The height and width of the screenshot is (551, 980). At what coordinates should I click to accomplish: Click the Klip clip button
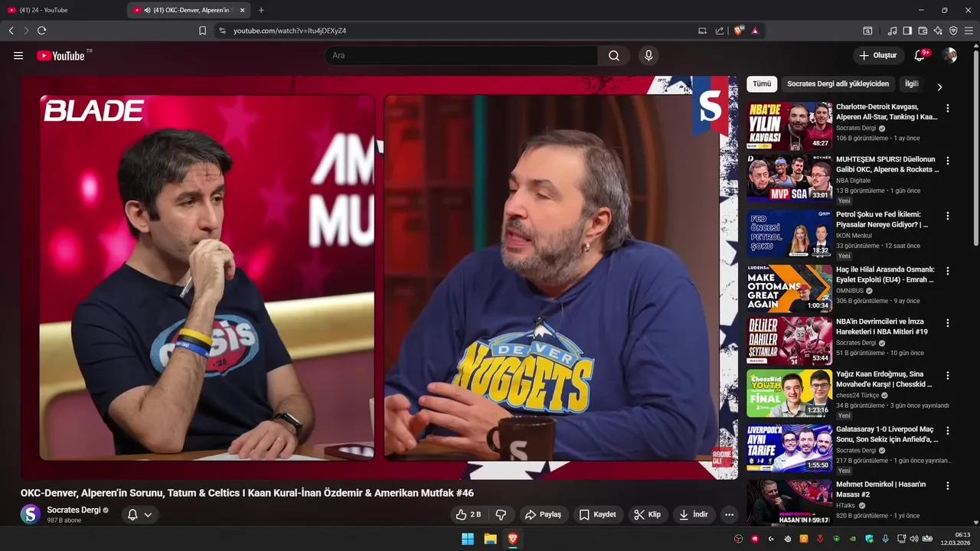tap(647, 514)
